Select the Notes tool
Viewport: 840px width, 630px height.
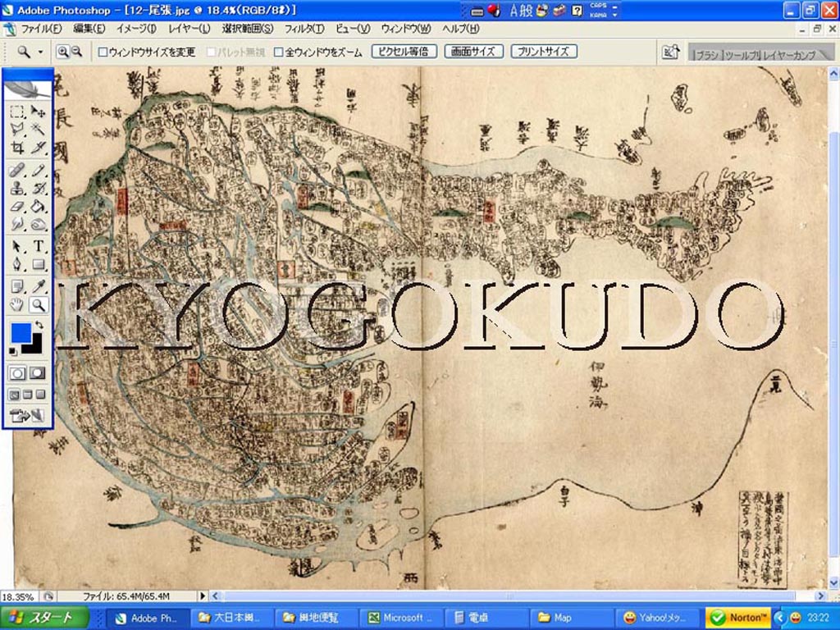coord(17,286)
